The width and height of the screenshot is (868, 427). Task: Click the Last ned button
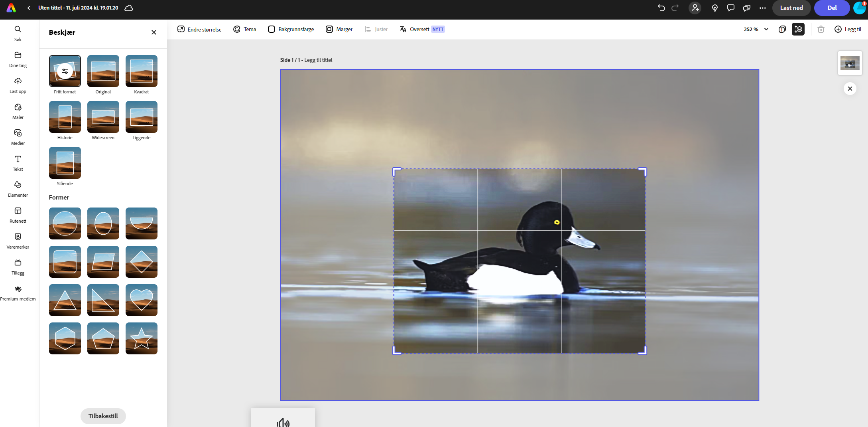pyautogui.click(x=791, y=8)
